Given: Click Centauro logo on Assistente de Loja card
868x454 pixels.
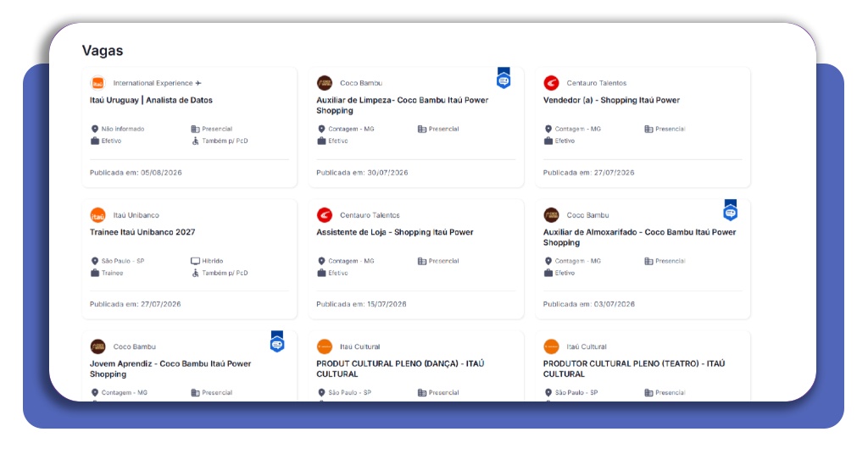Looking at the screenshot, I should coord(325,215).
